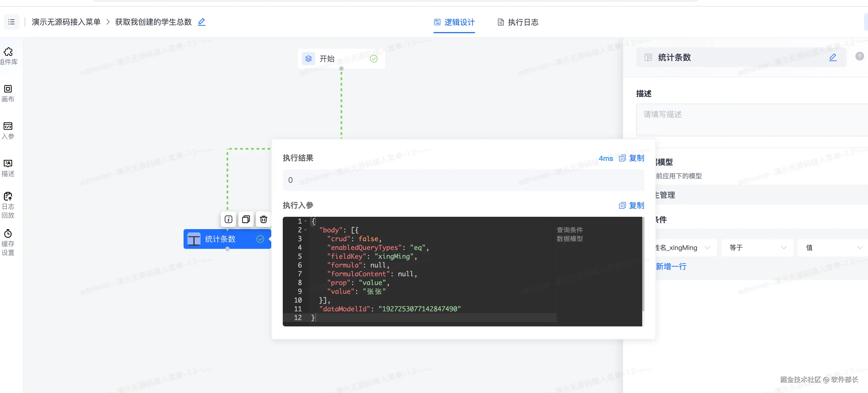Toggle the top-left menu list icon
Screen dimensions: 868x393
[x=12, y=22]
